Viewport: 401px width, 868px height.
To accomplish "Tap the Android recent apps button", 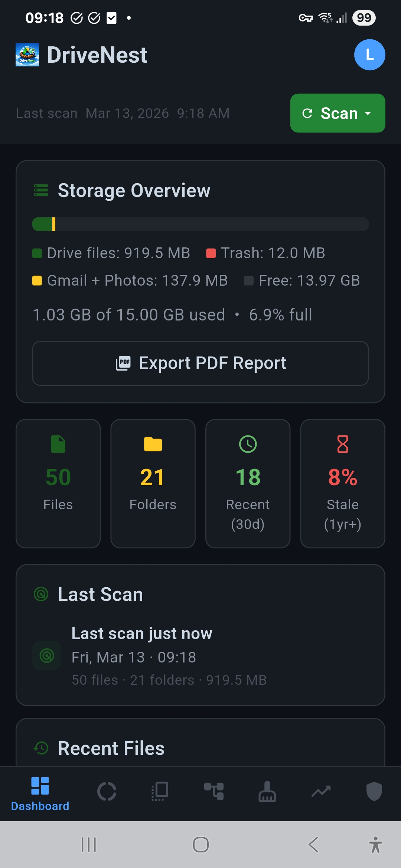I will 89,845.
